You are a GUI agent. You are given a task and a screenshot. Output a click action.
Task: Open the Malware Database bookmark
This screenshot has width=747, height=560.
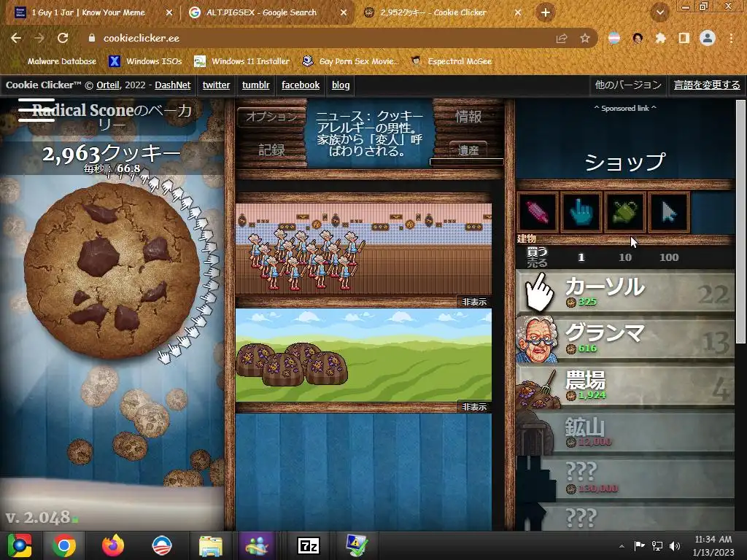[54, 61]
